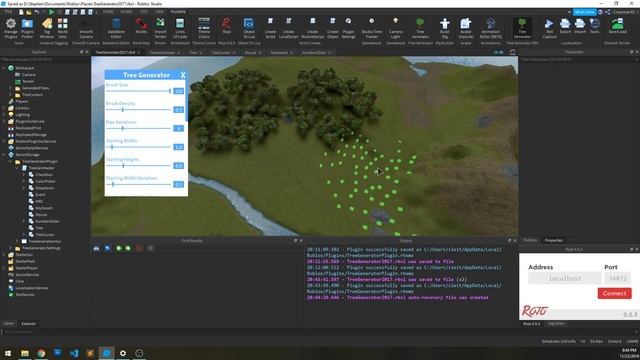The height and width of the screenshot is (360, 640).
Task: Open the Windows Start menu
Action: (x=8, y=353)
